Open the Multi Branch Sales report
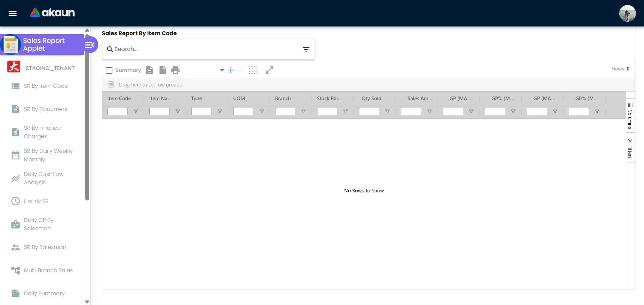The width and height of the screenshot is (644, 305). pos(48,270)
